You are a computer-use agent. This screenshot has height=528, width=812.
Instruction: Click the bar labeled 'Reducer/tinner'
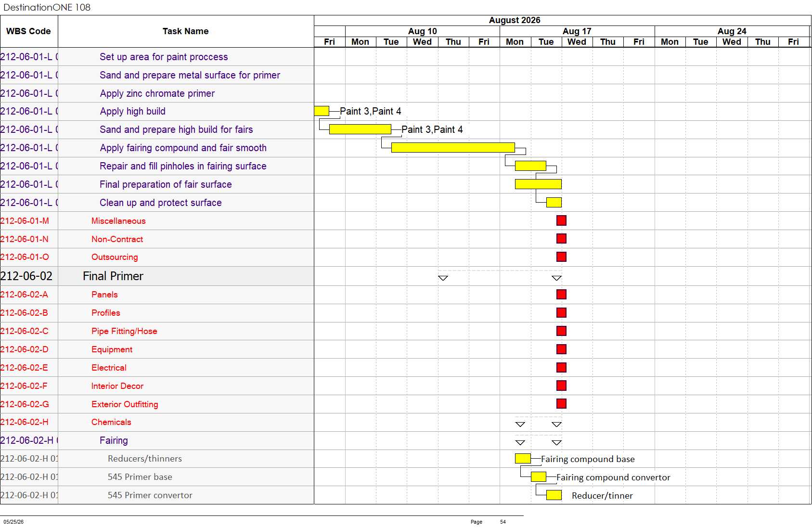[554, 495]
